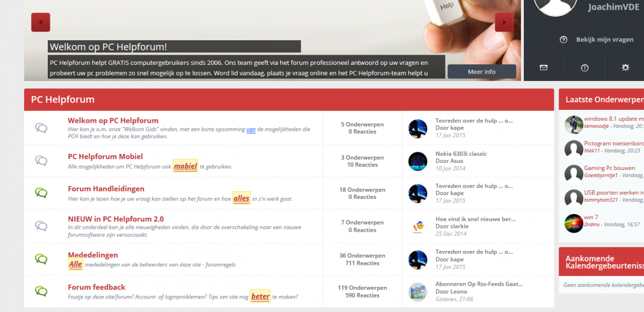This screenshot has width=644, height=312.
Task: Open latest post 'Abonneren Op Rss-Feeds Gaat...'
Action: (x=479, y=285)
